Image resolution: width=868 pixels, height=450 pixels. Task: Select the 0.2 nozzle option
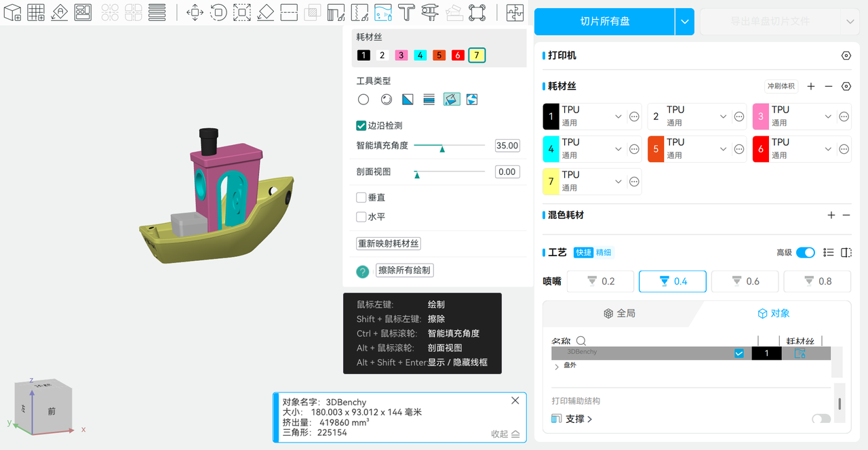[x=601, y=281]
